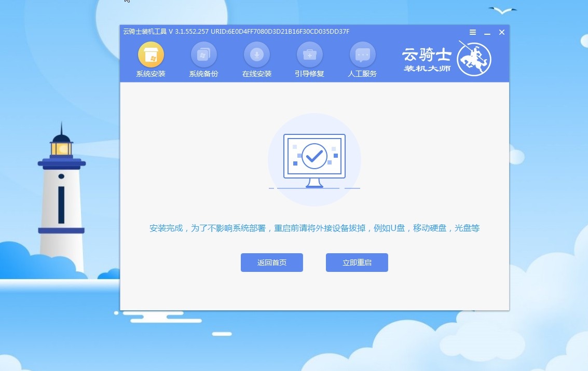
Task: Click 返回首页 button
Action: click(272, 263)
